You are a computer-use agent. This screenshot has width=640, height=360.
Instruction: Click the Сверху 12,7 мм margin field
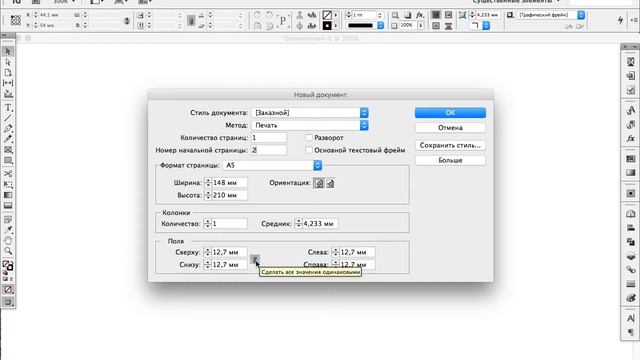pyautogui.click(x=229, y=252)
